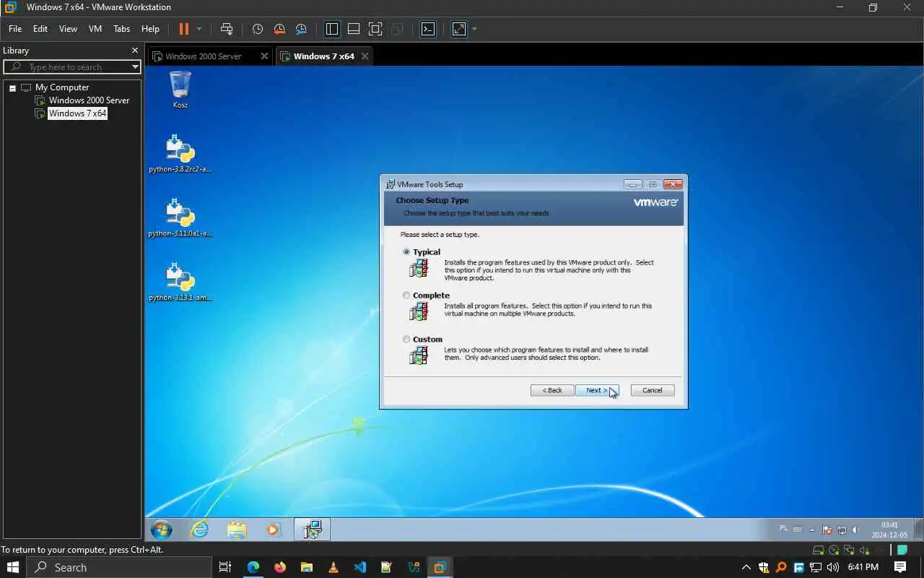Select My Computer in library tree
Screen dimensions: 924x578
pos(62,87)
